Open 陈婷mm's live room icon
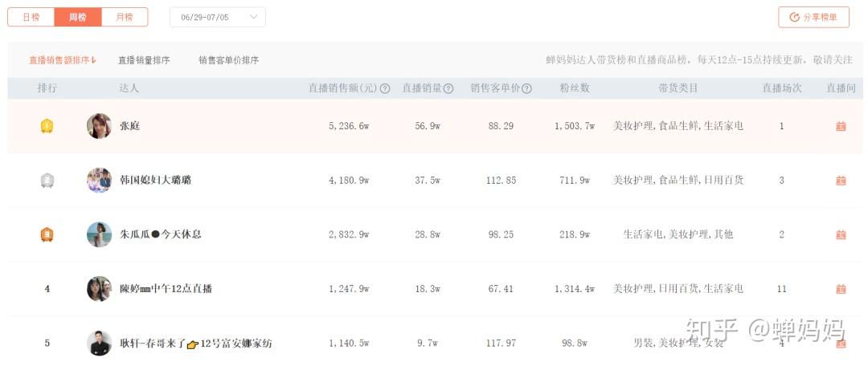 coord(841,289)
